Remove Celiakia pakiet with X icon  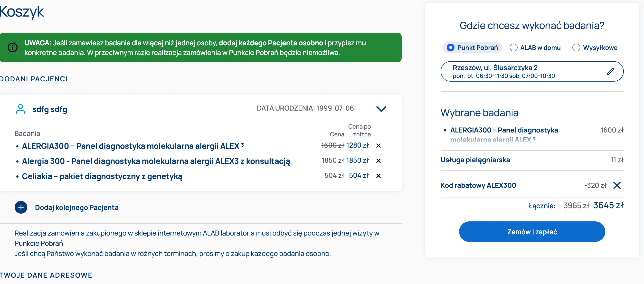coord(378,176)
